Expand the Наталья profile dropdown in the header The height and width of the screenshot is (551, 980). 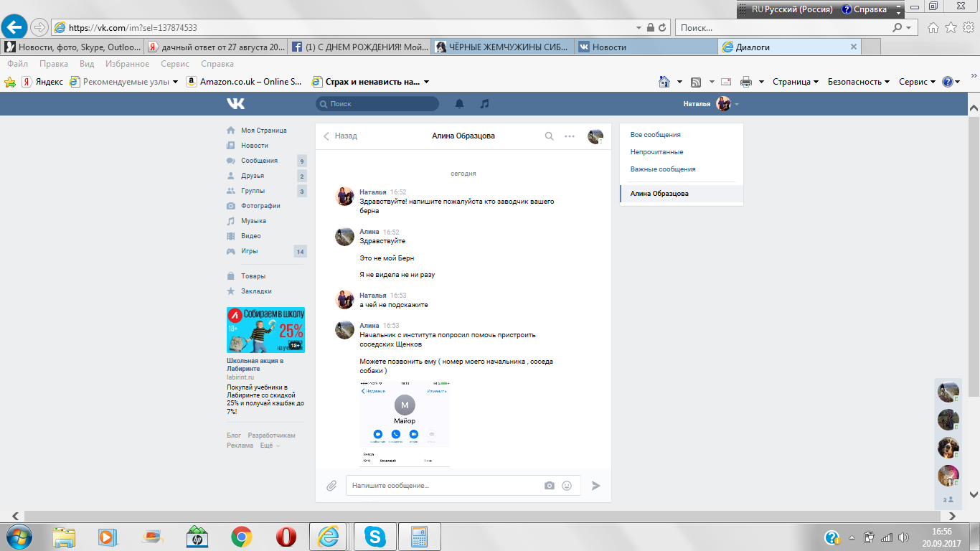[x=710, y=104]
